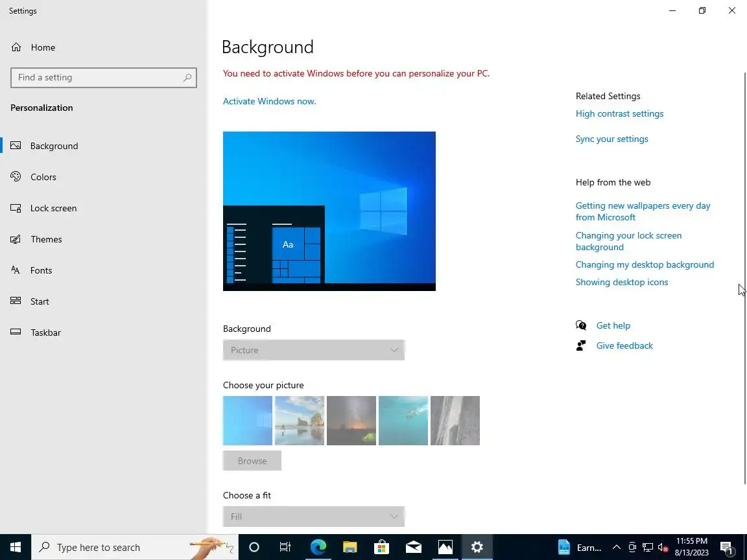Click in the Find a setting box

(103, 78)
